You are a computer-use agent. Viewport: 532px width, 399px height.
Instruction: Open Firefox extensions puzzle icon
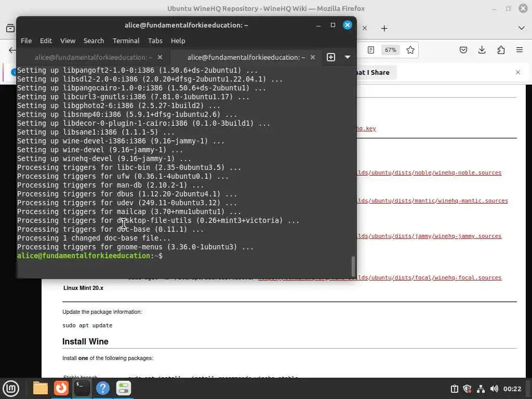coord(501,50)
